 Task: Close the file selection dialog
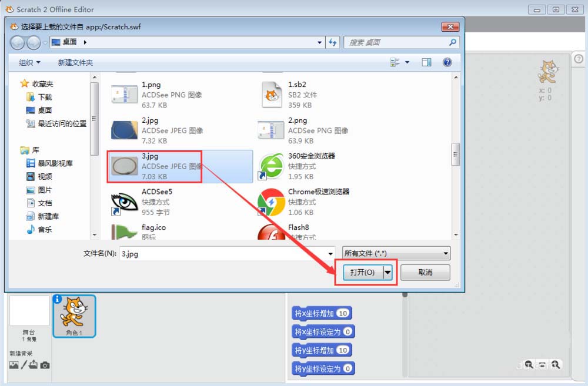coord(450,26)
